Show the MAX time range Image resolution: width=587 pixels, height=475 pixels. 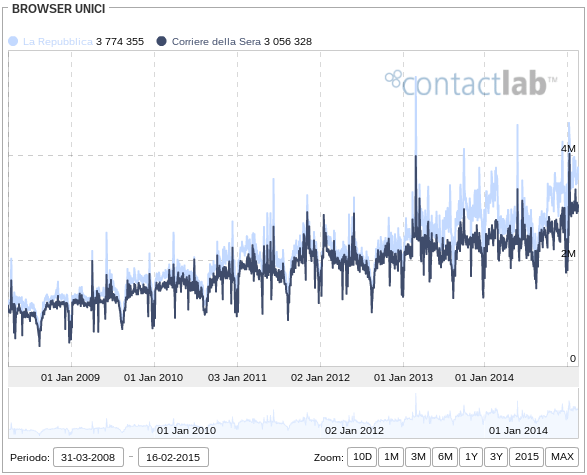tap(562, 457)
